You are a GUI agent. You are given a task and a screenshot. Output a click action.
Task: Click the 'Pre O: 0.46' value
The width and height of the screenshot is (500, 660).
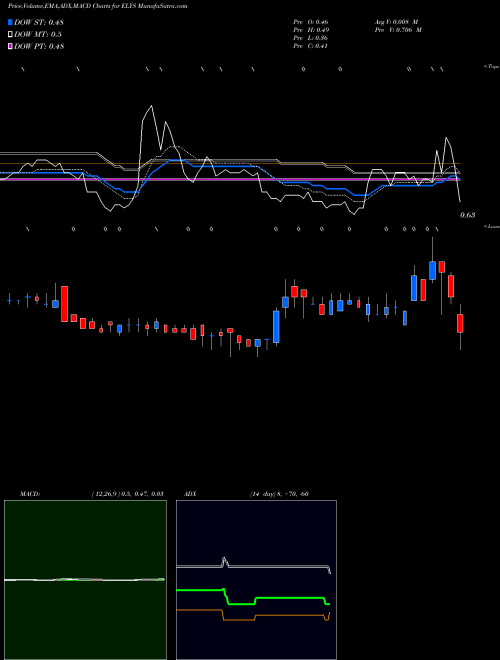coord(311,22)
